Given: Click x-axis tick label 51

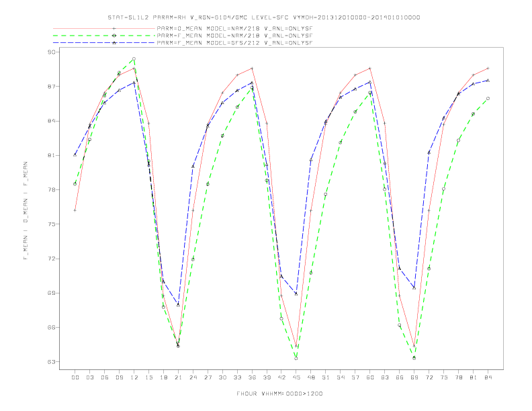Looking at the screenshot, I should 326,377.
